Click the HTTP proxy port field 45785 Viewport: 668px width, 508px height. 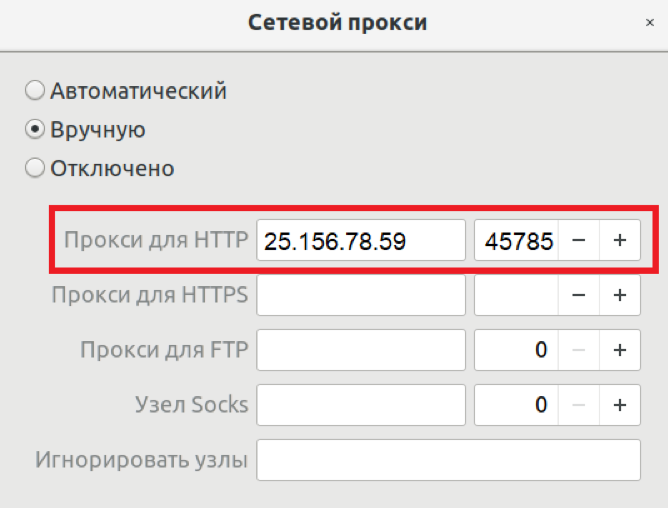coord(516,240)
